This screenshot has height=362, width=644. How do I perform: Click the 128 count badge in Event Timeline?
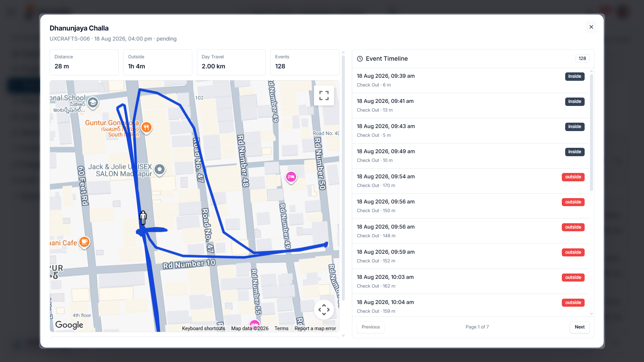[x=582, y=59]
